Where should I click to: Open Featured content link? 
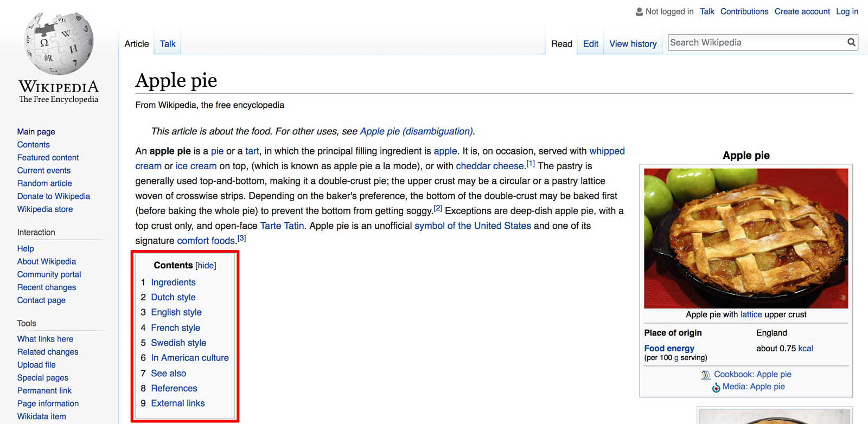[x=48, y=158]
